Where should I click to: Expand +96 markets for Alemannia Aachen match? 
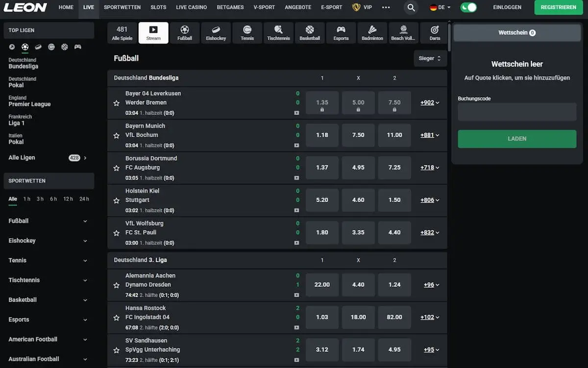click(431, 285)
